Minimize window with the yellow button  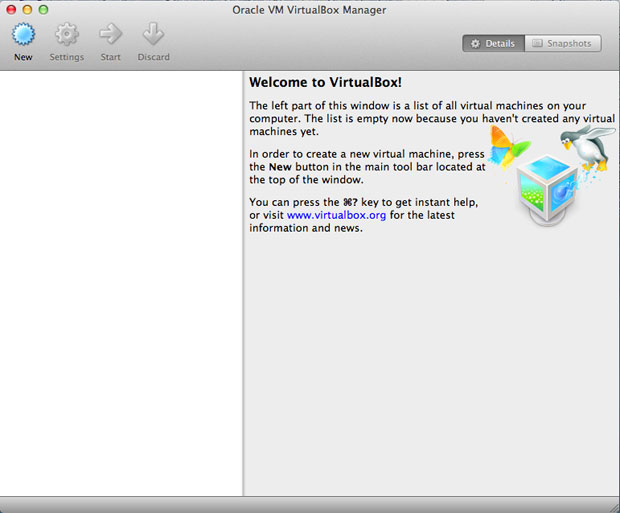[27, 9]
